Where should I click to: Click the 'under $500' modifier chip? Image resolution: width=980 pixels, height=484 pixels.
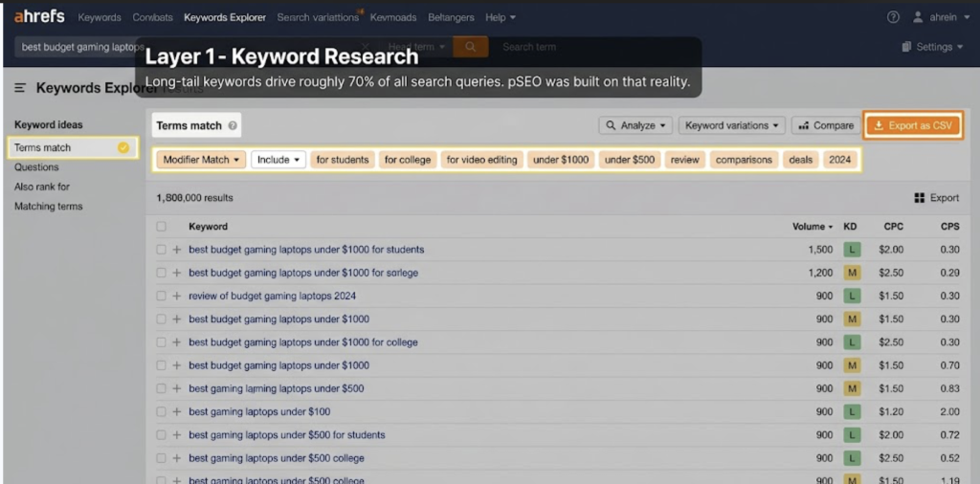(630, 160)
